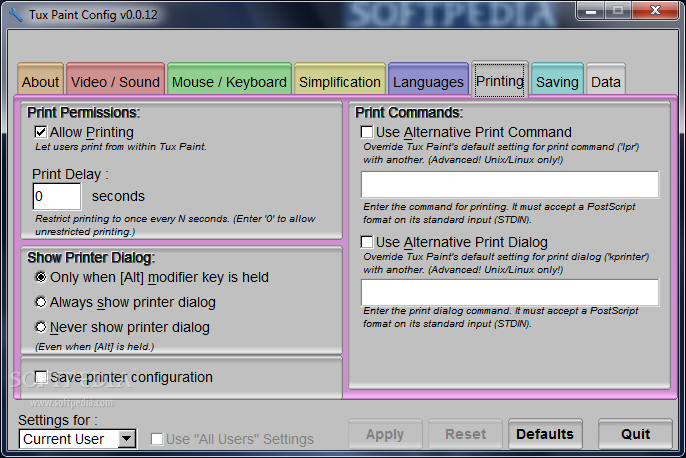Select the Printing tab
Screen dimensions: 686x458
(500, 80)
